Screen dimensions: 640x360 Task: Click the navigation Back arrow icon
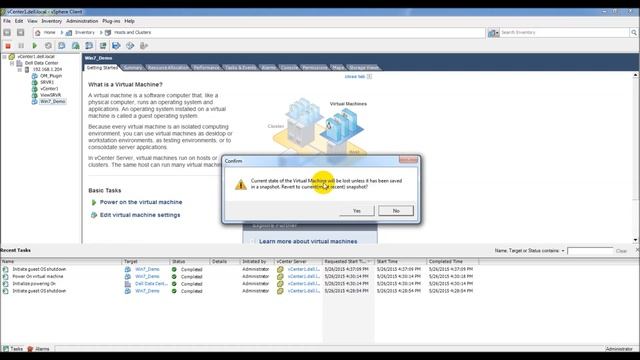[7, 32]
